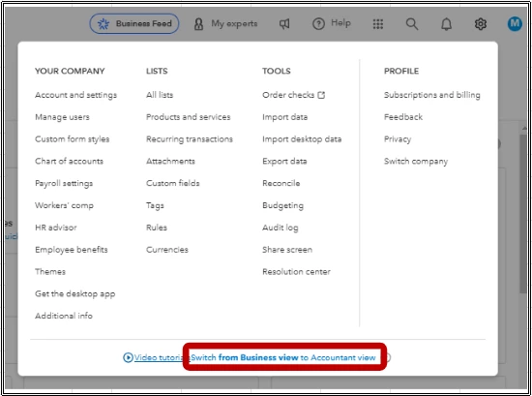Click Order checks external link
This screenshot has width=532, height=396.
coord(293,95)
